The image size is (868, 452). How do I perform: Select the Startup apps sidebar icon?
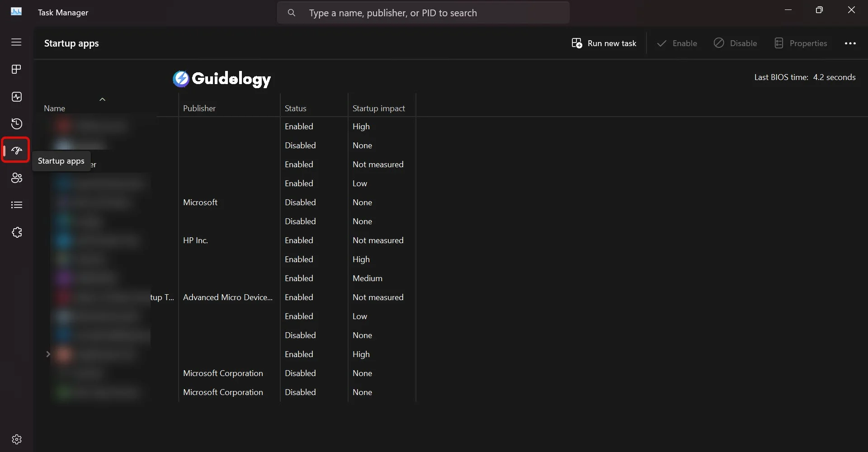point(16,150)
